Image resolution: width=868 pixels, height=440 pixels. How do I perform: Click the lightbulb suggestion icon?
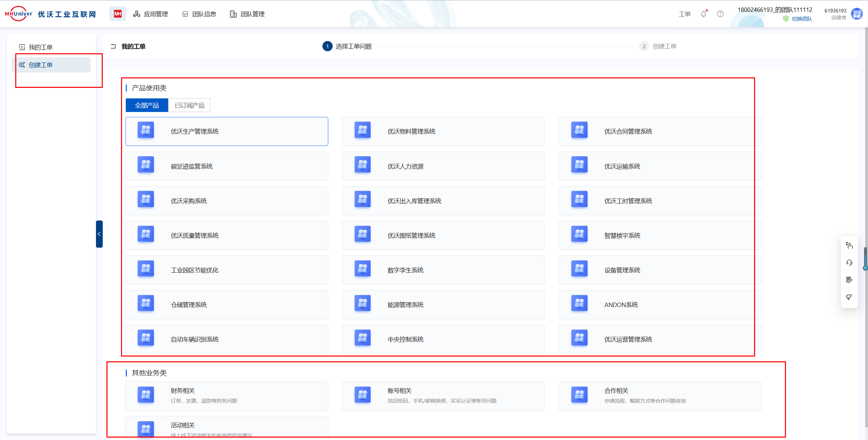click(x=849, y=297)
